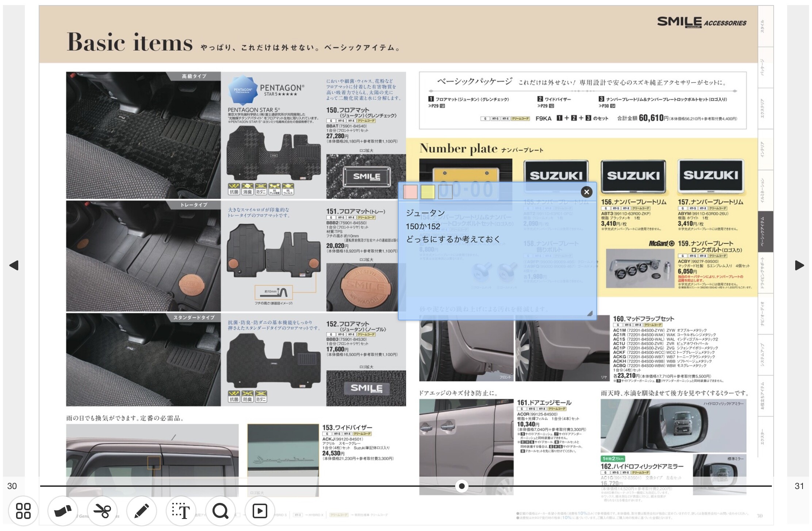Close the blue sticky note
Image resolution: width=812 pixels, height=531 pixels.
coord(586,192)
